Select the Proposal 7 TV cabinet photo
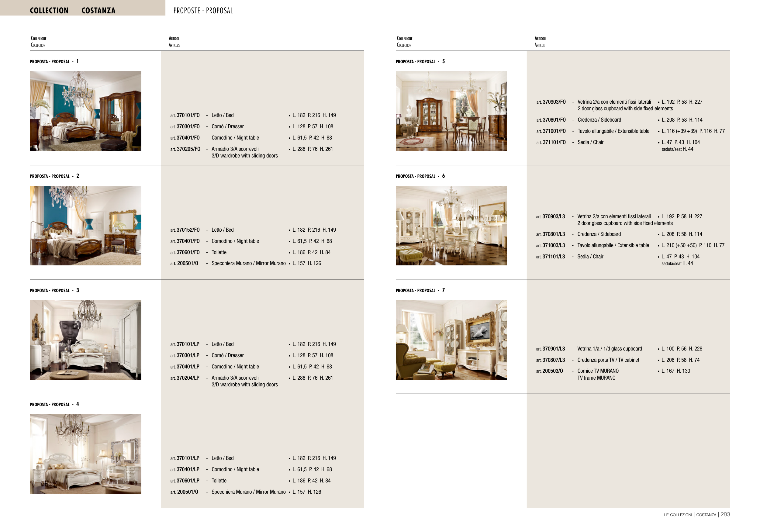Viewport: 760px width, 532px height. click(x=451, y=340)
